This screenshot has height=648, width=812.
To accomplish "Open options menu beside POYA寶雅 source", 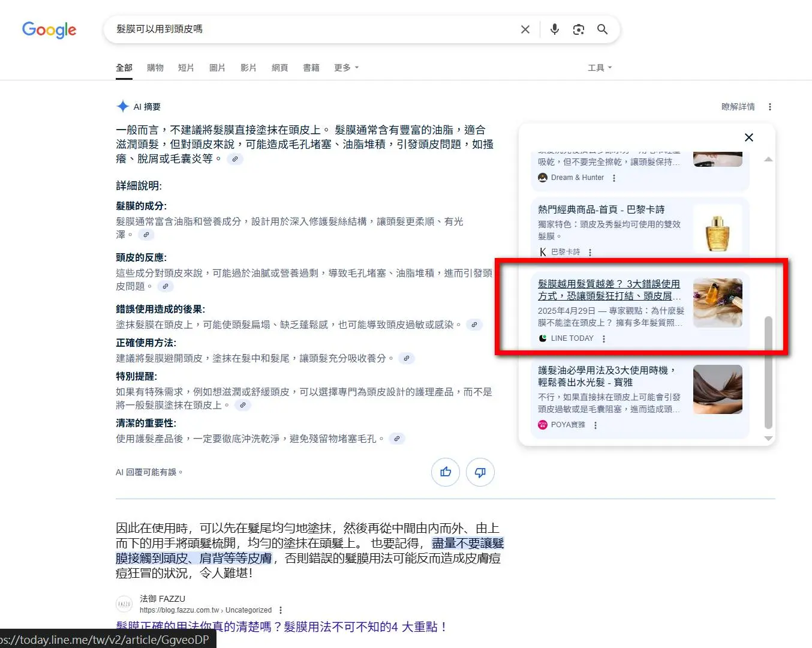I will (595, 425).
